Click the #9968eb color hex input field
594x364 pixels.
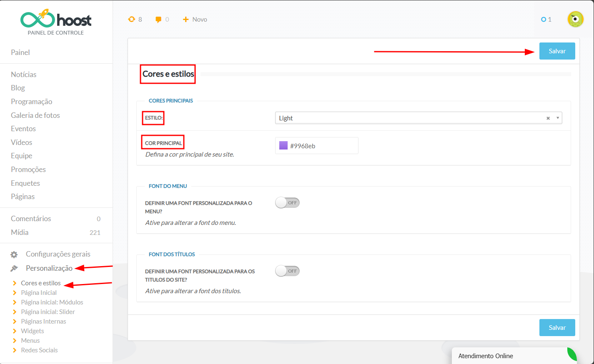click(321, 146)
